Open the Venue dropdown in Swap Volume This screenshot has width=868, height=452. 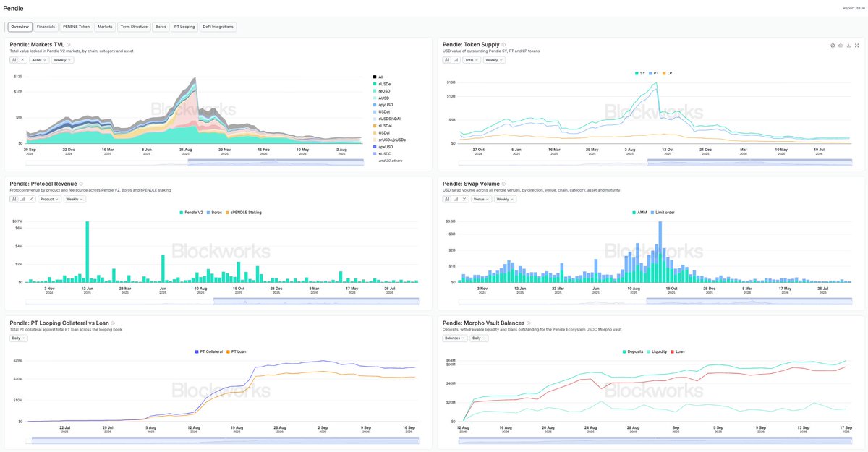click(x=482, y=199)
